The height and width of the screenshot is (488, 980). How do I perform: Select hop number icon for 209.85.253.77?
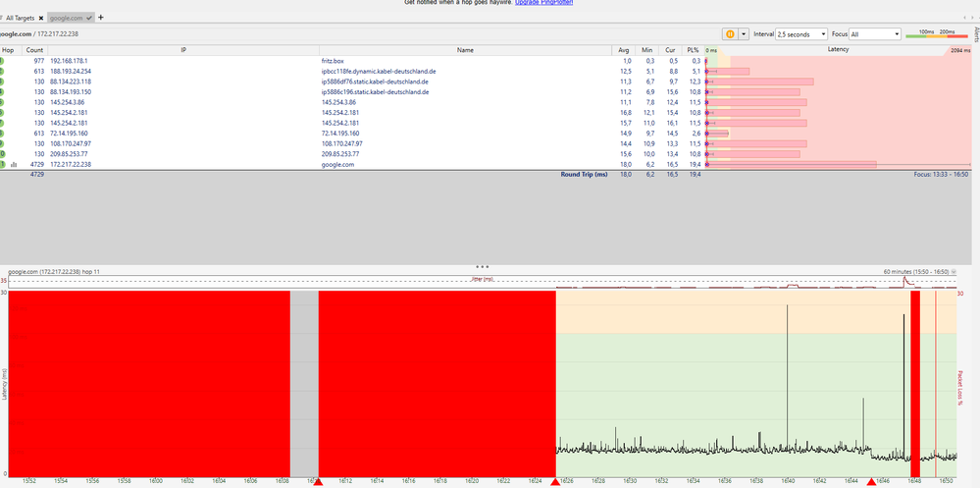[x=2, y=154]
